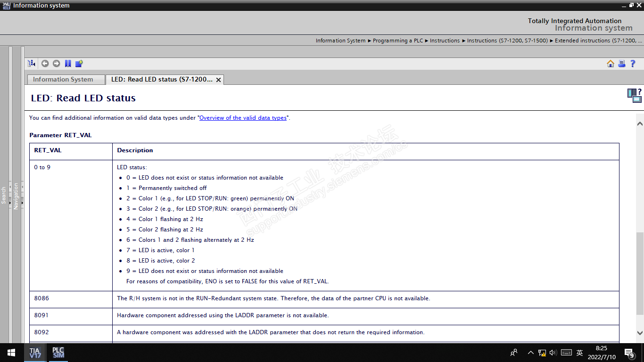
Task: Open the touch keyboard icon
Action: coord(566,353)
